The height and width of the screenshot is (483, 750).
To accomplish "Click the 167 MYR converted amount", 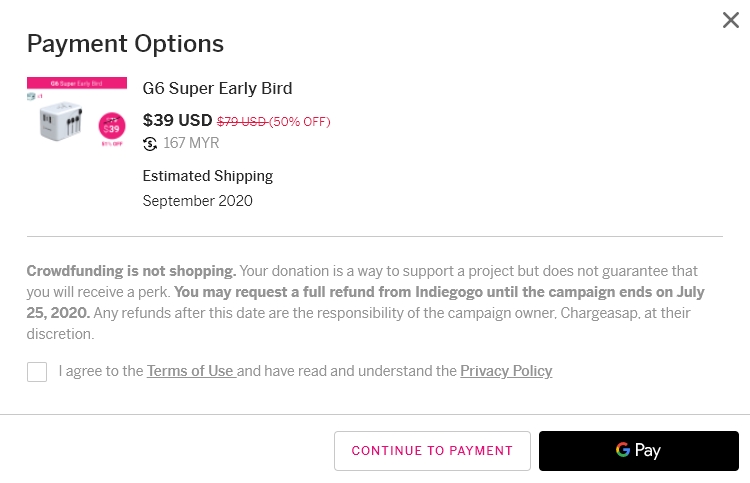I will (x=191, y=143).
